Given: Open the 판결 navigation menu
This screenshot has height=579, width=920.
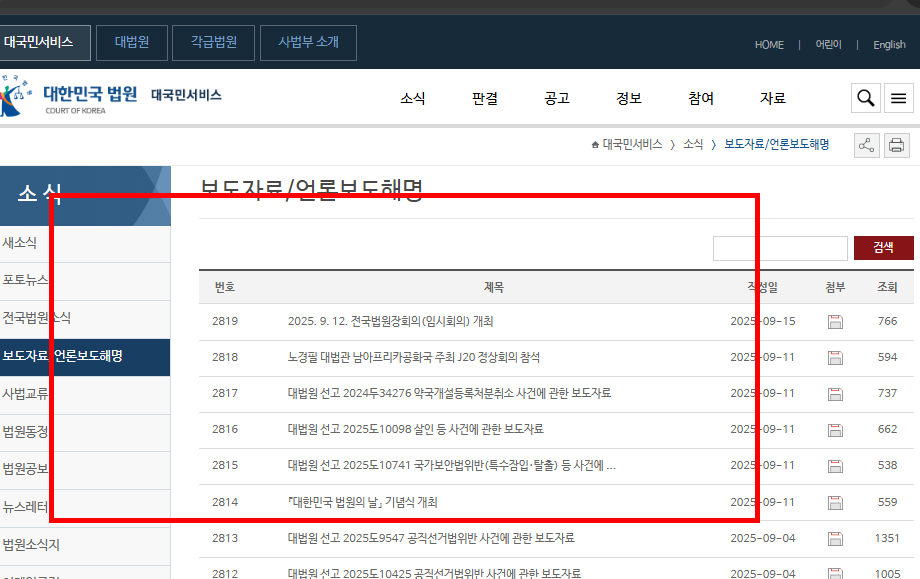Looking at the screenshot, I should click(484, 98).
